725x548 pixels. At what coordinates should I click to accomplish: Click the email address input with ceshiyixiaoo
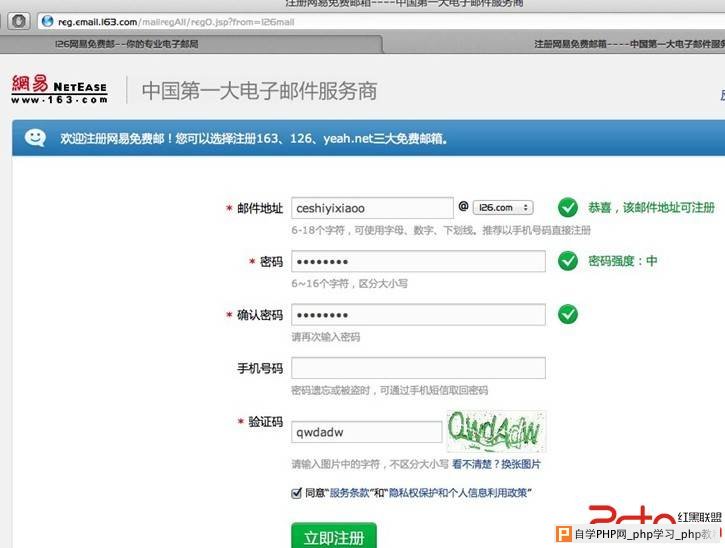tap(372, 208)
